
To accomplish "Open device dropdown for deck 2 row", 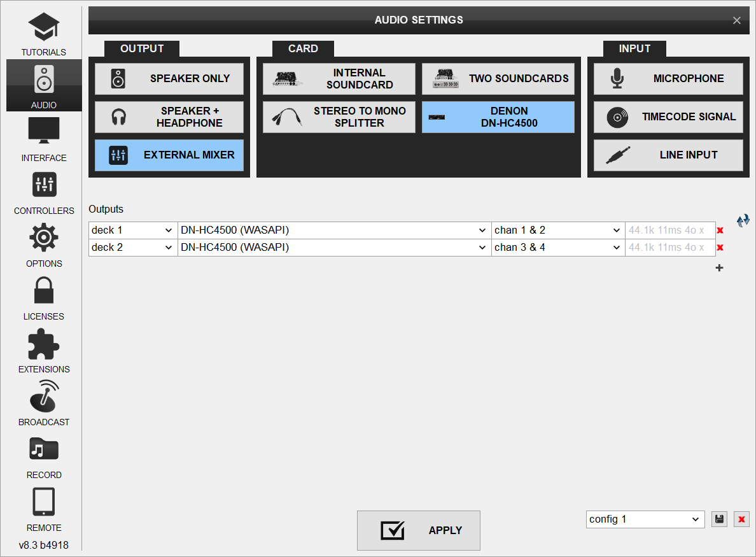I will pos(334,248).
